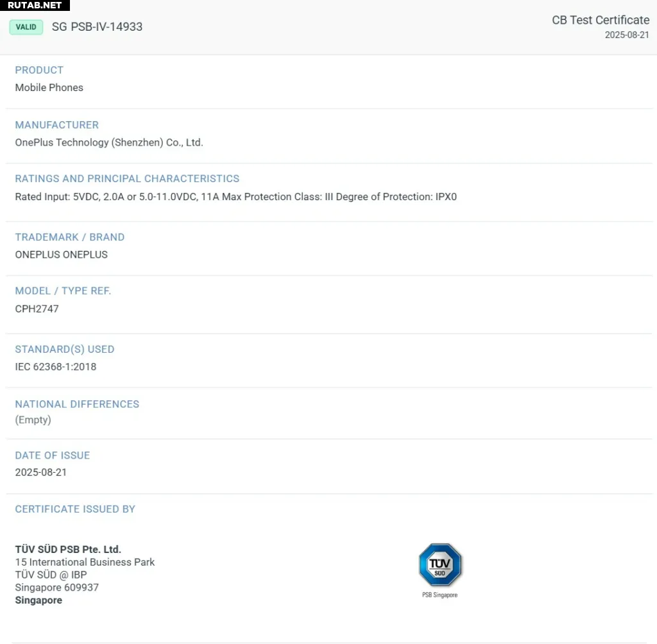Select the (Empty) national differences value
The image size is (657, 644).
(33, 420)
